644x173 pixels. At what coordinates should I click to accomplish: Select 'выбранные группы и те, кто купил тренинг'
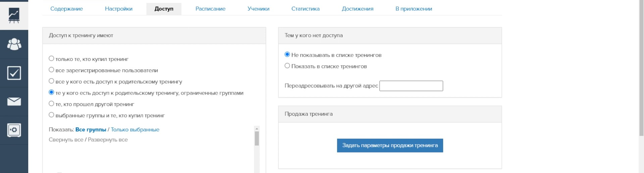(51, 115)
